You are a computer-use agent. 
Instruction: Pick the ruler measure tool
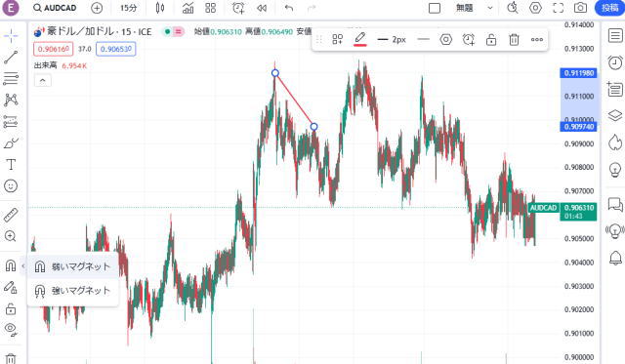(x=11, y=215)
